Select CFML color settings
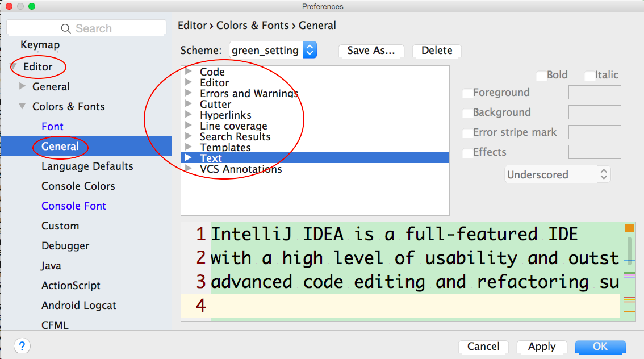 coord(55,325)
